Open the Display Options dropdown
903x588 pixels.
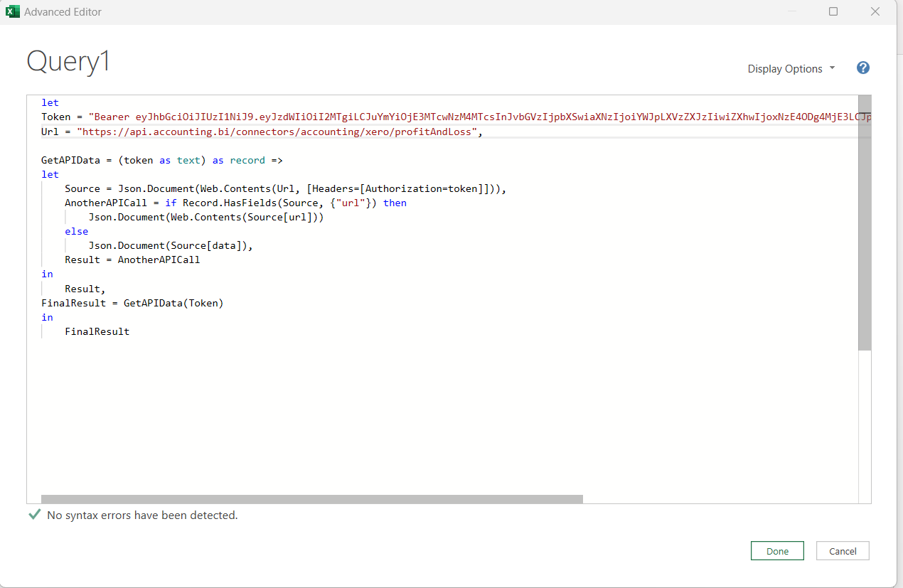point(791,69)
